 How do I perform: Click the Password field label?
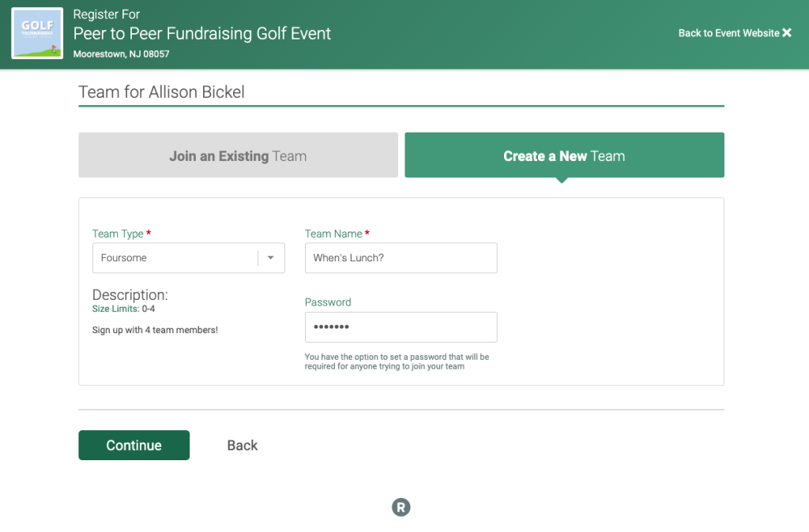click(x=328, y=302)
